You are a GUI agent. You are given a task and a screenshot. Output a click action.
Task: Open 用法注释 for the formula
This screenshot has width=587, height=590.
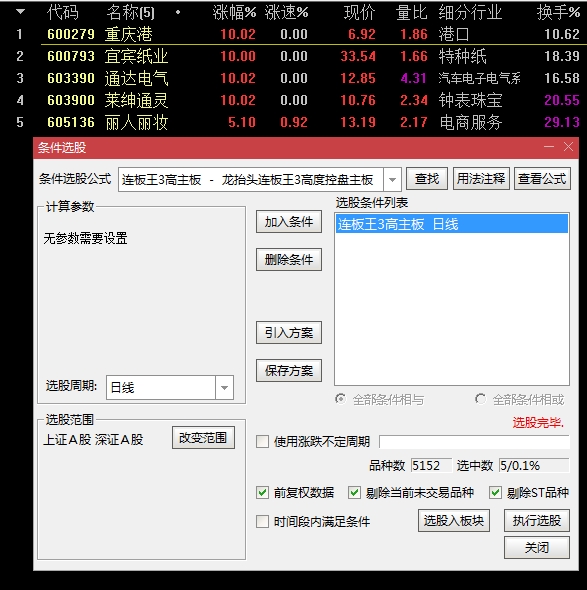coord(481,179)
